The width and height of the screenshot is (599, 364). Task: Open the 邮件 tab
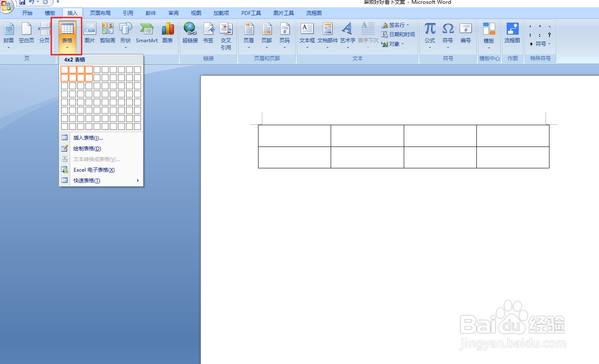coord(151,13)
